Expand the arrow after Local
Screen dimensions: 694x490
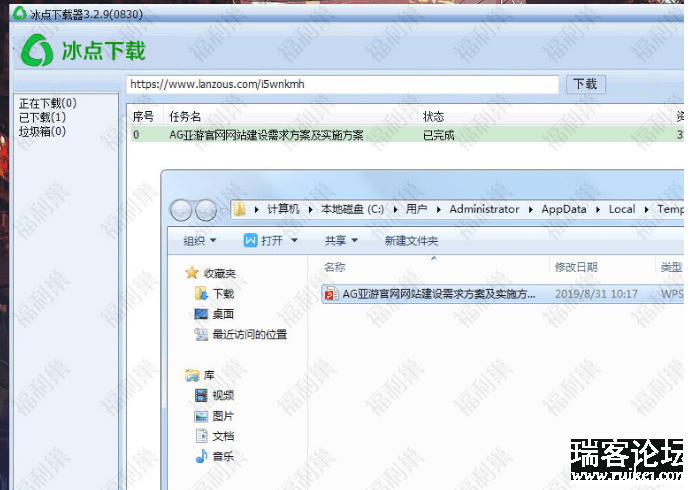[x=647, y=210]
